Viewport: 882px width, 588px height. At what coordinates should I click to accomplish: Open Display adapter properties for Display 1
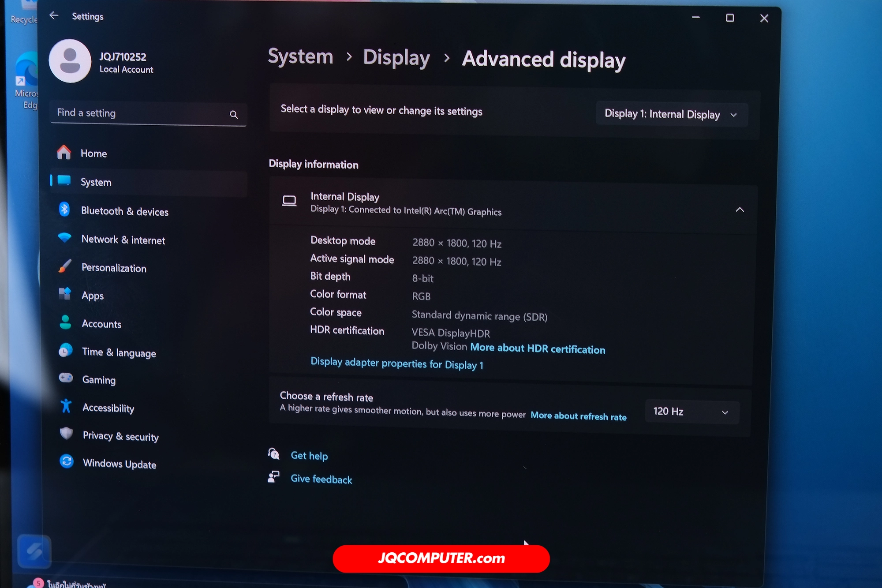397,363
